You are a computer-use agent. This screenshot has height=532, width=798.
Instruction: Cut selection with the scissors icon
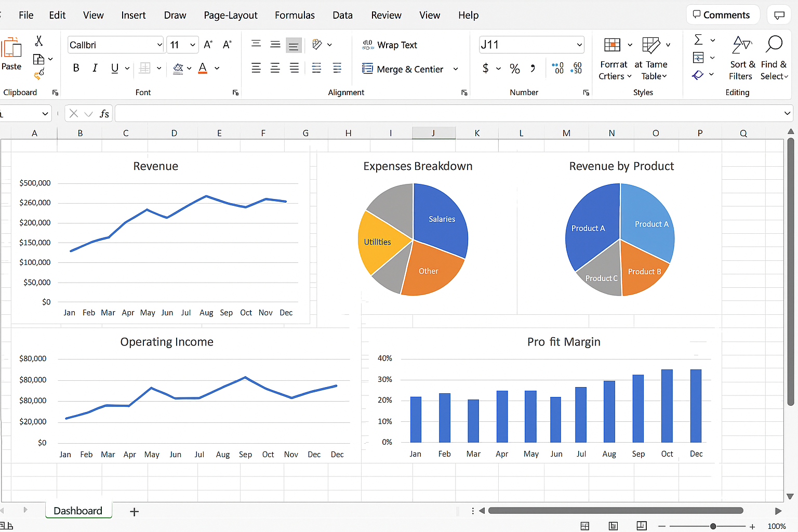39,41
